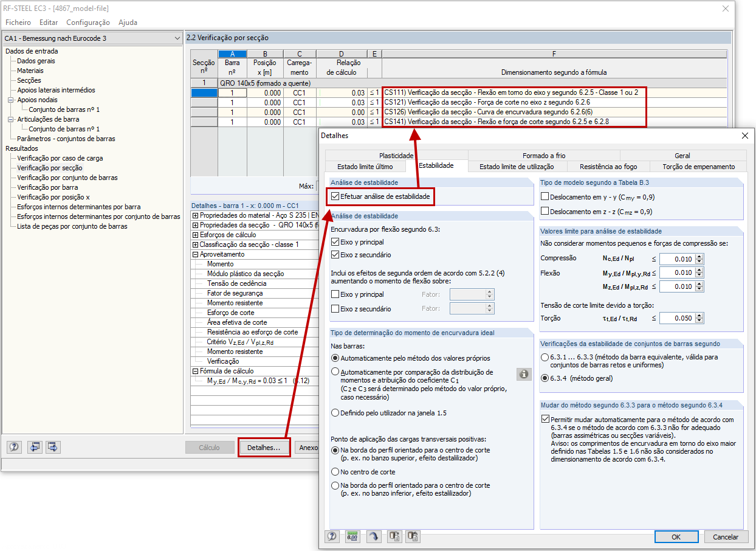
Task: Open the Geral tab in Detalhes
Action: [682, 156]
